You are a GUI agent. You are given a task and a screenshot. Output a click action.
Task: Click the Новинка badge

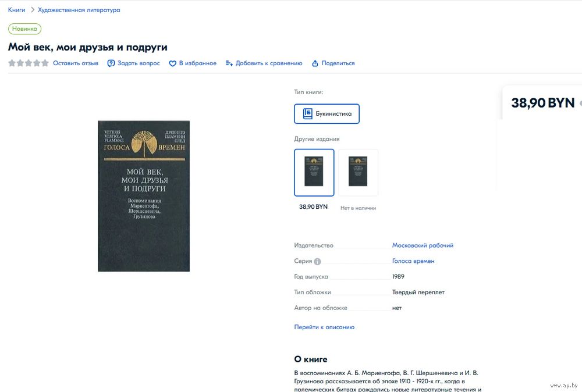click(24, 29)
